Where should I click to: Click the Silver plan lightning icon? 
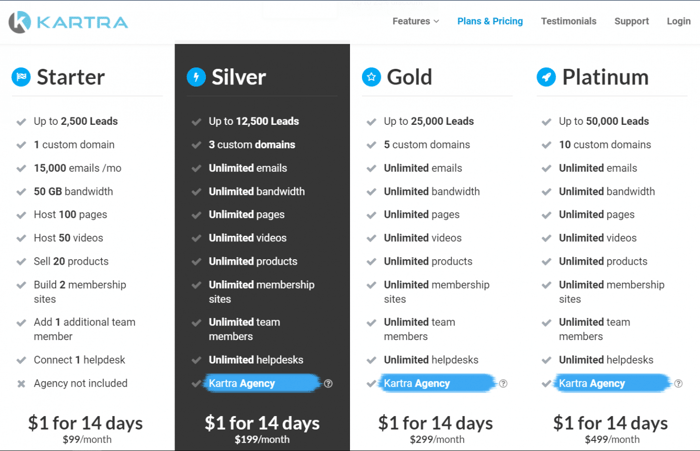tap(196, 77)
